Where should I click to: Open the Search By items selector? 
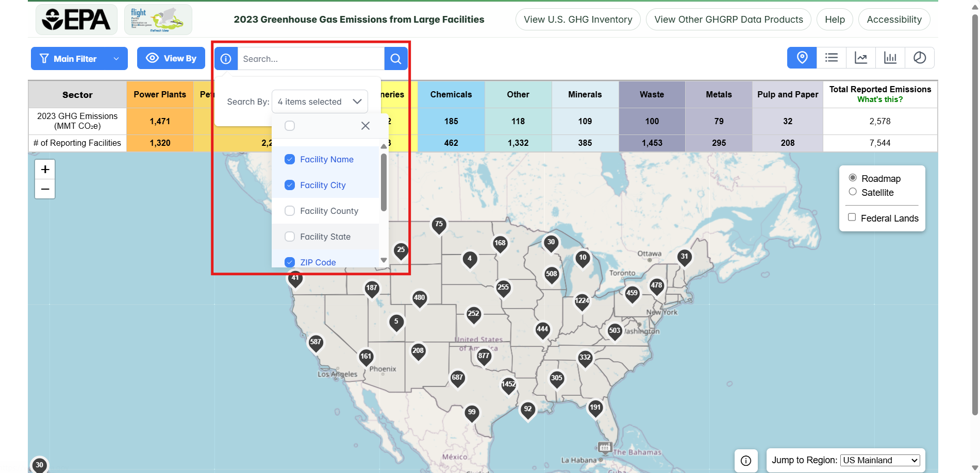tap(319, 101)
